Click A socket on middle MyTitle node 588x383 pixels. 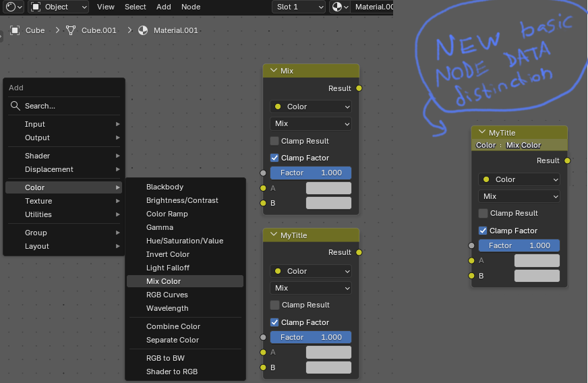(x=263, y=352)
